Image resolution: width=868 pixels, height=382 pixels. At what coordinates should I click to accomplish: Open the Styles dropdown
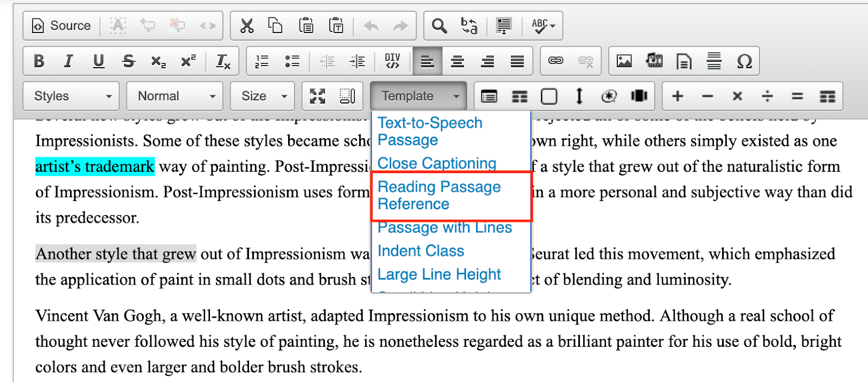coord(71,96)
